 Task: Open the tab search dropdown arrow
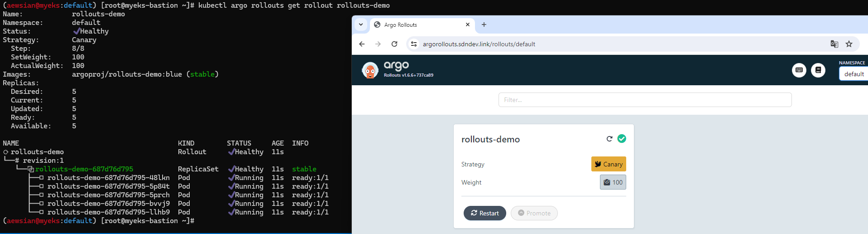[x=361, y=24]
